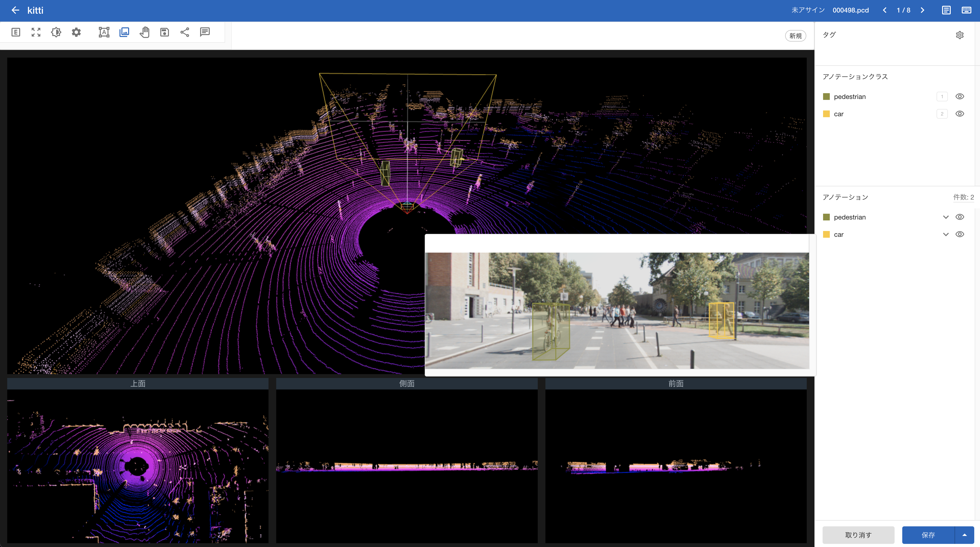Hide the pedestrian annotation instance
980x547 pixels.
point(959,217)
